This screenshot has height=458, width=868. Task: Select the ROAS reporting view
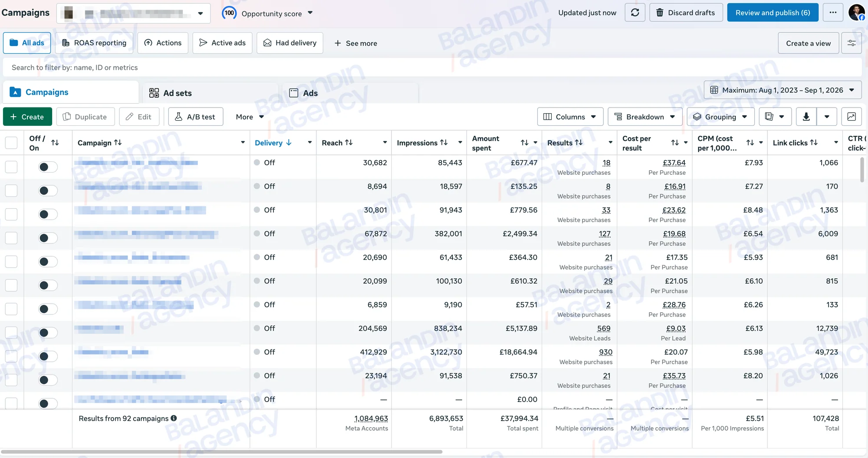[x=94, y=43]
